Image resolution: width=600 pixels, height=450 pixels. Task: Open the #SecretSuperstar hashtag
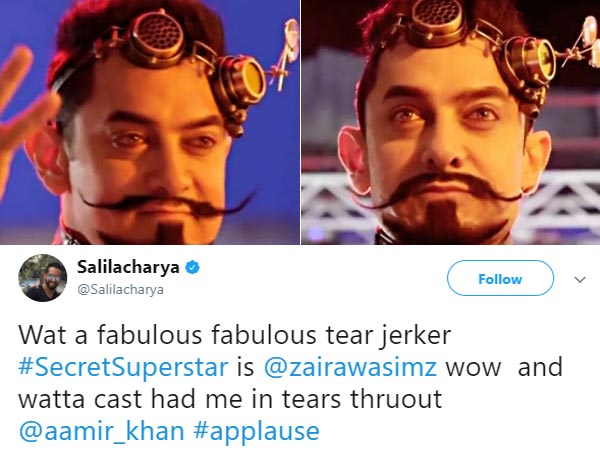tap(123, 367)
